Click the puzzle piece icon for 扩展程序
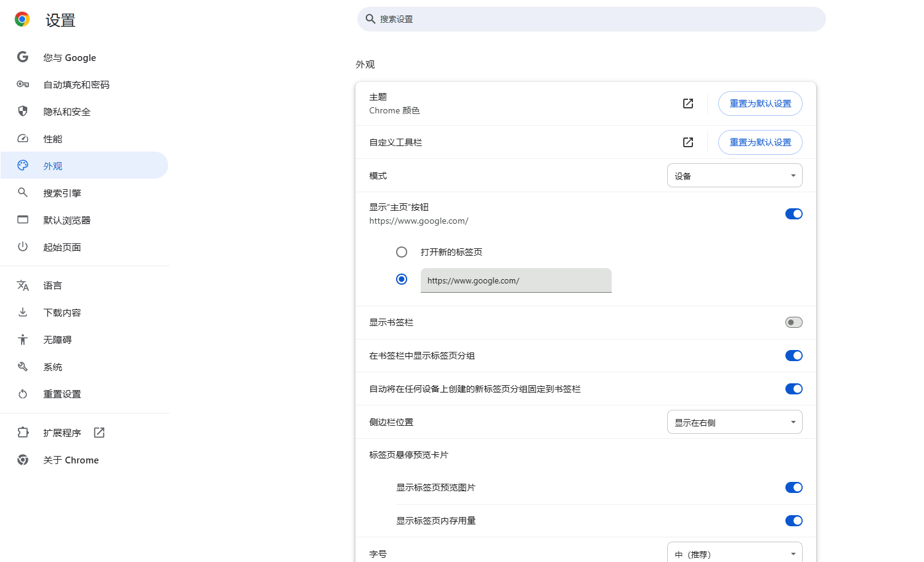This screenshot has height=562, width=924. [23, 433]
